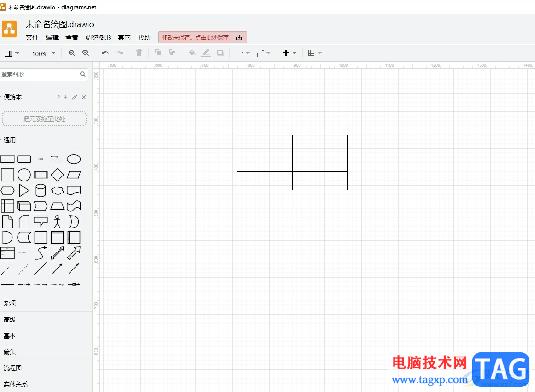Expand the 杂项 shapes section
The width and height of the screenshot is (535, 392).
46,303
